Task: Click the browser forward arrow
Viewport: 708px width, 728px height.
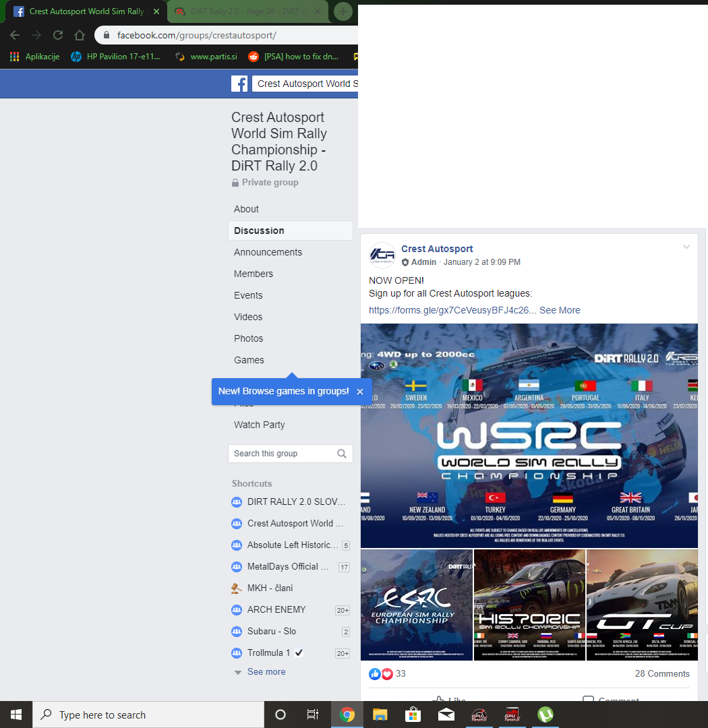Action: [36, 35]
